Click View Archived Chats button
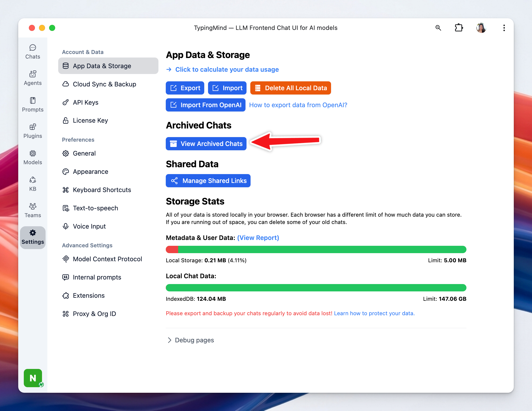This screenshot has height=411, width=532. (x=206, y=144)
